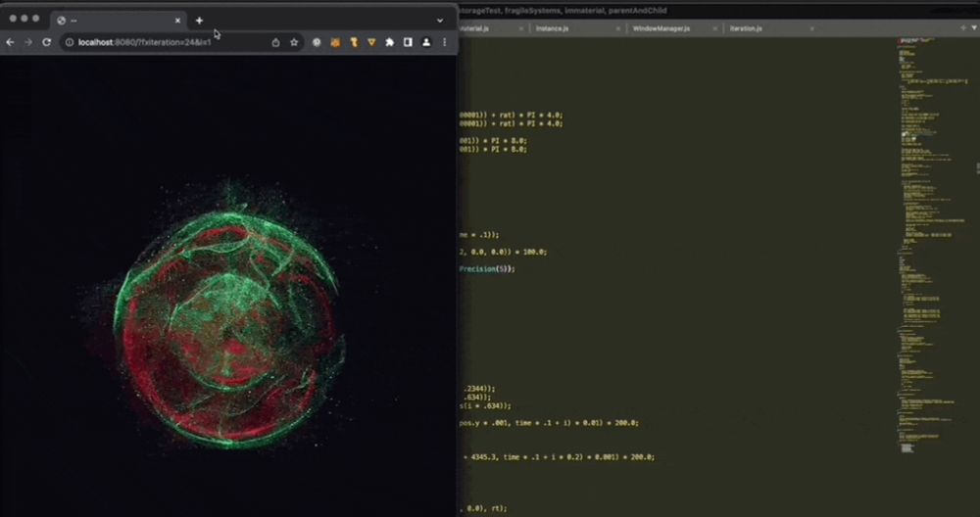980x517 pixels.
Task: Reload the localhost page
Action: coord(46,42)
